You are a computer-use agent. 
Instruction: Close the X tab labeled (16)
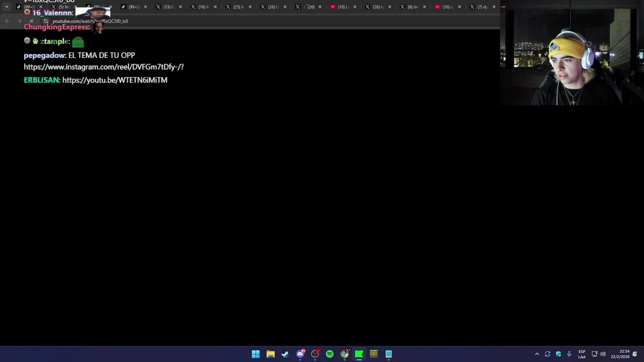(215, 7)
